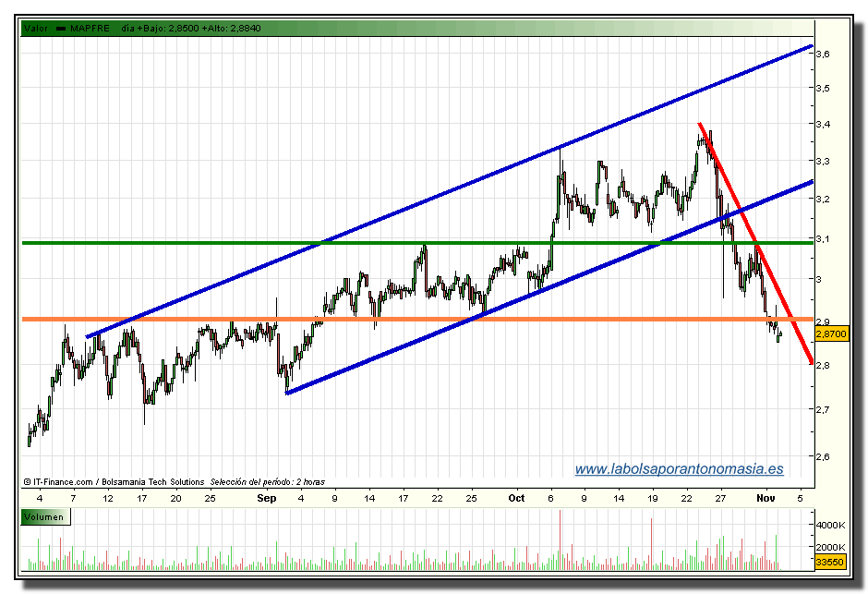
Task: Select the upper blue channel trendline
Action: point(450,191)
